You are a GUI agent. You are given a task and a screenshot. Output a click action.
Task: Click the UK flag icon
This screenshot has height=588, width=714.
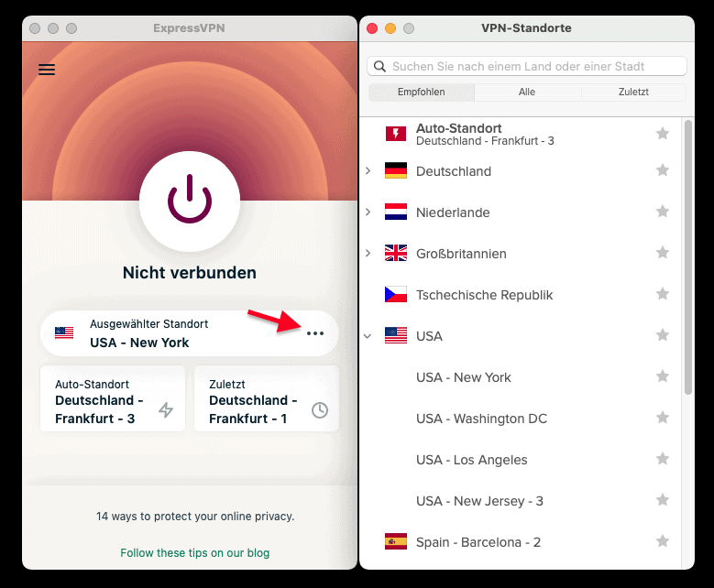396,253
